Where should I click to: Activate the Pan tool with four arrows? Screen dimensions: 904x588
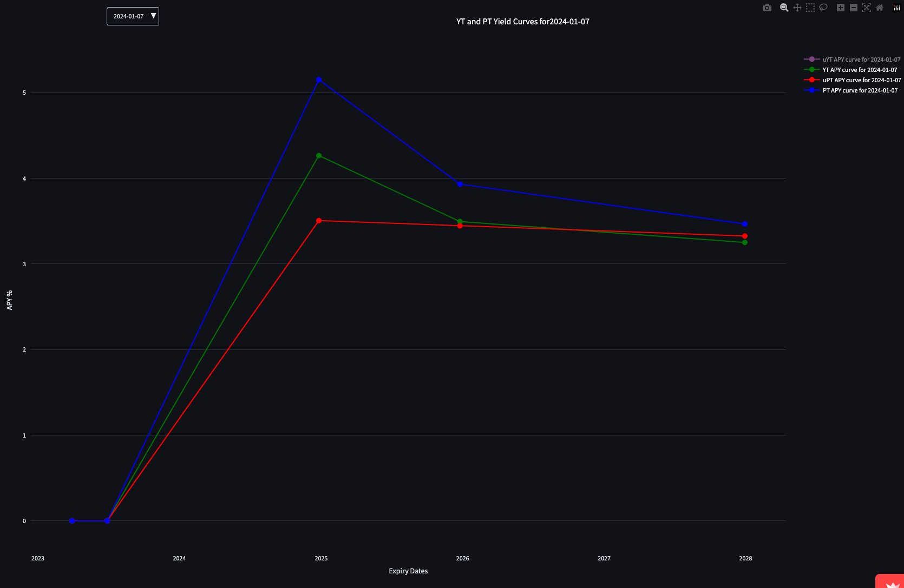(797, 8)
